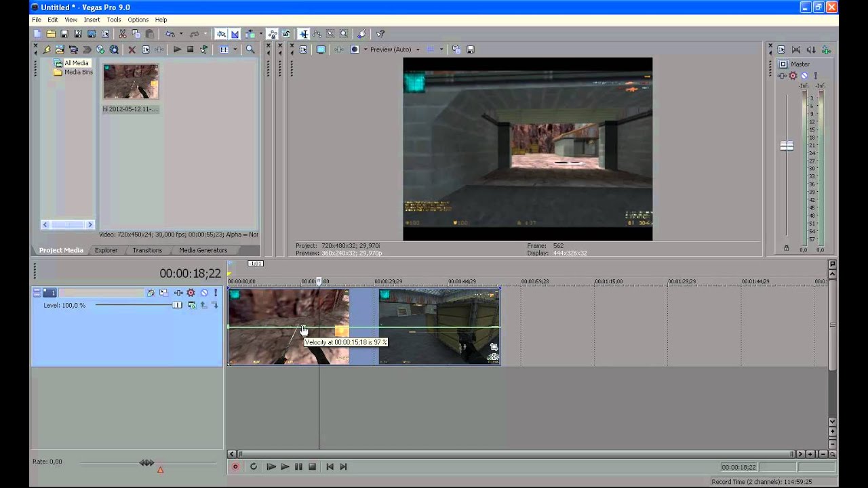Select the All Media tree item
Screen dimensions: 868x488
(x=76, y=63)
